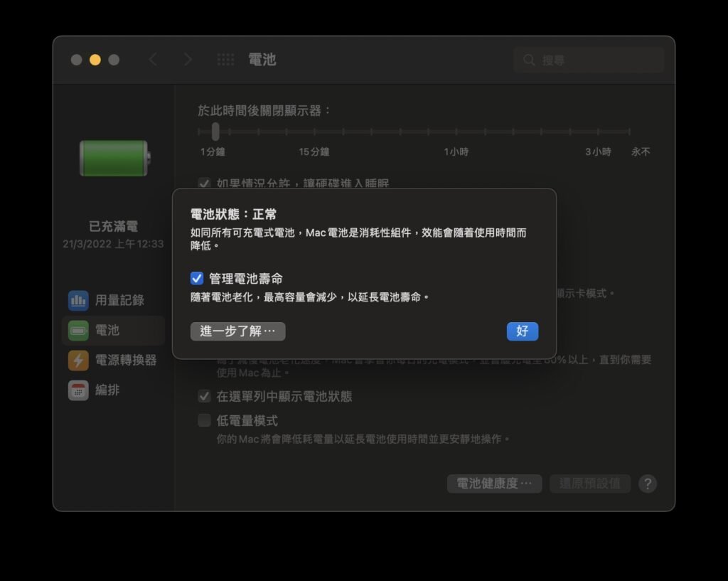Click the forward navigation arrow
728x581 pixels.
(188, 60)
